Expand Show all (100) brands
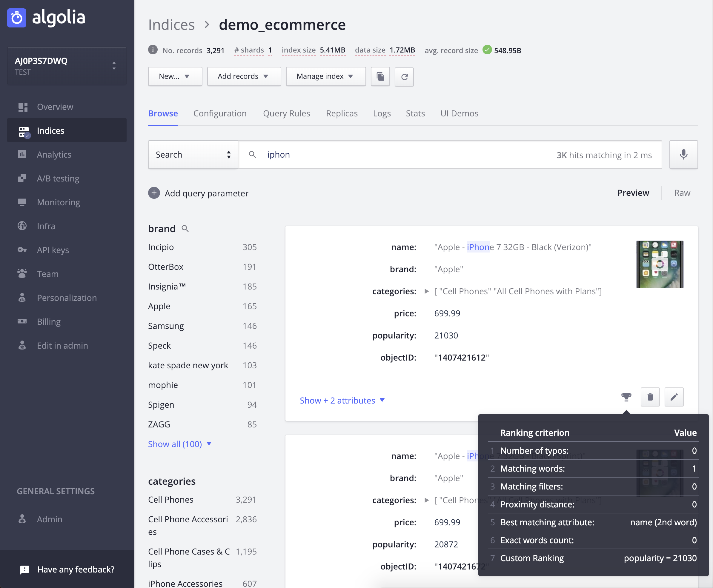713x588 pixels. [180, 444]
